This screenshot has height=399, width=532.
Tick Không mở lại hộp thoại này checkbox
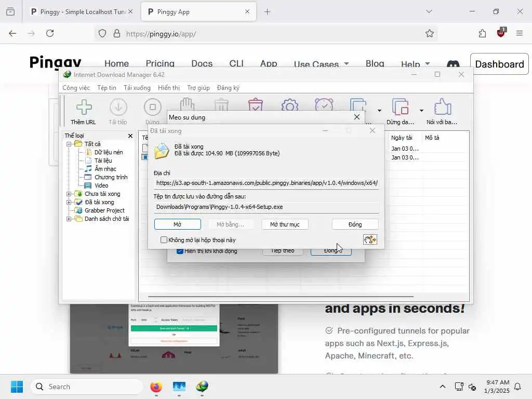click(164, 240)
